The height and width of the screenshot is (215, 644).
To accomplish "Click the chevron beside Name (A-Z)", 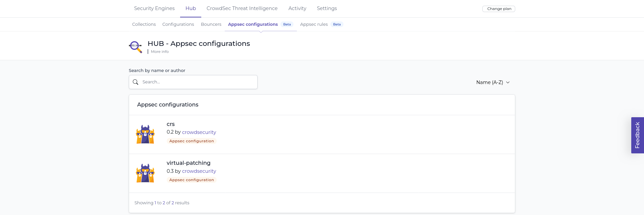I will coord(508,82).
